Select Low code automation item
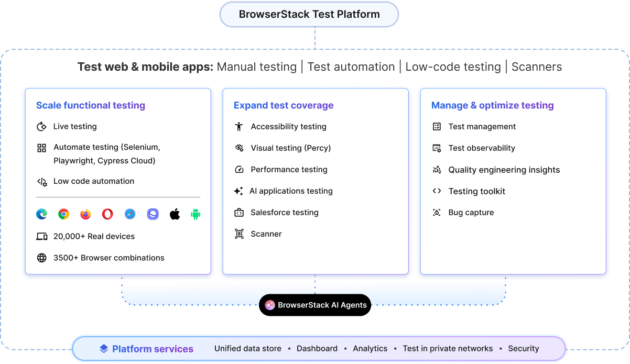This screenshot has height=364, width=630. coord(94,181)
